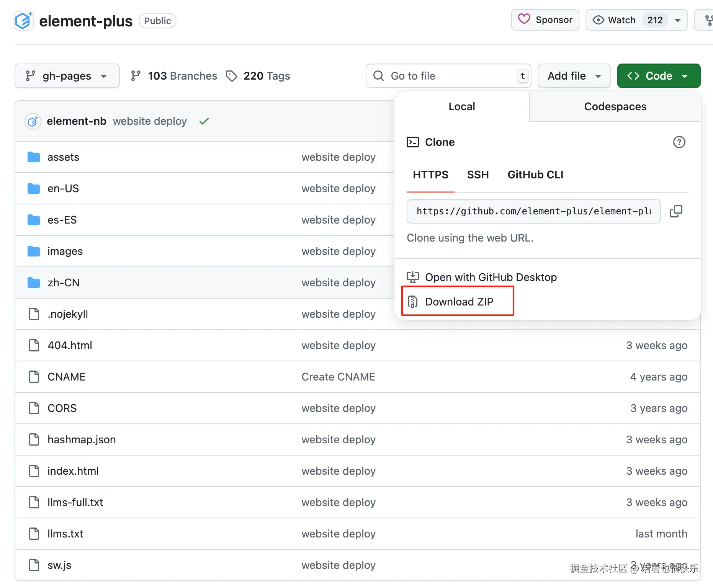Open the gh-pages branch selector dropdown
This screenshot has height=588, width=713.
pyautogui.click(x=67, y=76)
